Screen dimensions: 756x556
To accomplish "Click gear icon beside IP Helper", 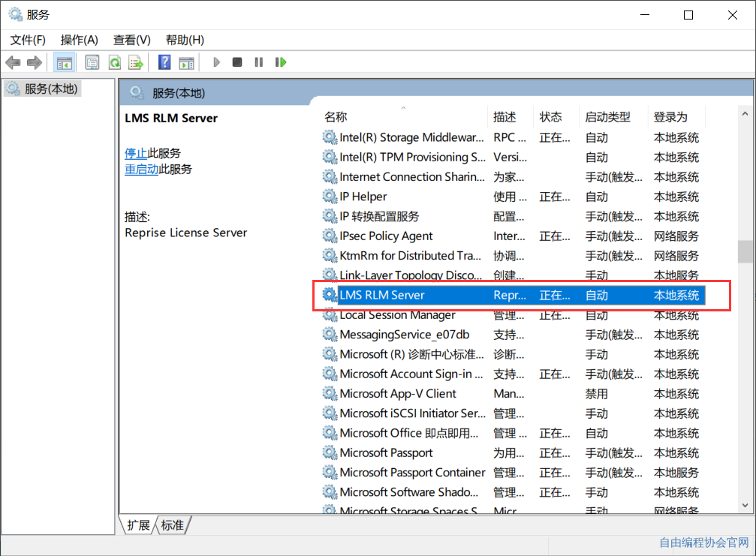I will click(330, 197).
